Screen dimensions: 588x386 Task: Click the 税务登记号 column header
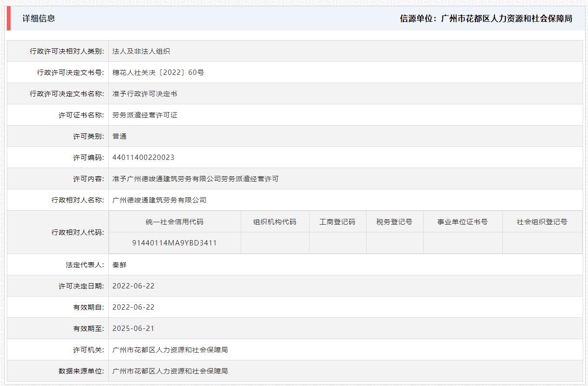(x=395, y=222)
